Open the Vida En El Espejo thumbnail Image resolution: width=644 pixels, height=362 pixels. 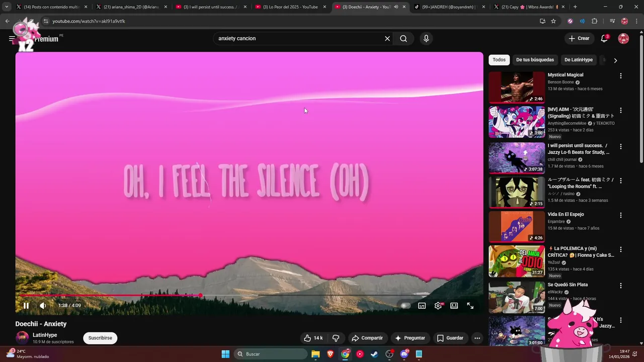517,227
